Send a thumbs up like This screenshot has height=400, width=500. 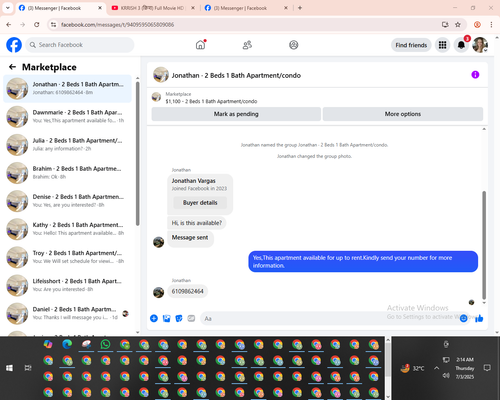pos(479,318)
